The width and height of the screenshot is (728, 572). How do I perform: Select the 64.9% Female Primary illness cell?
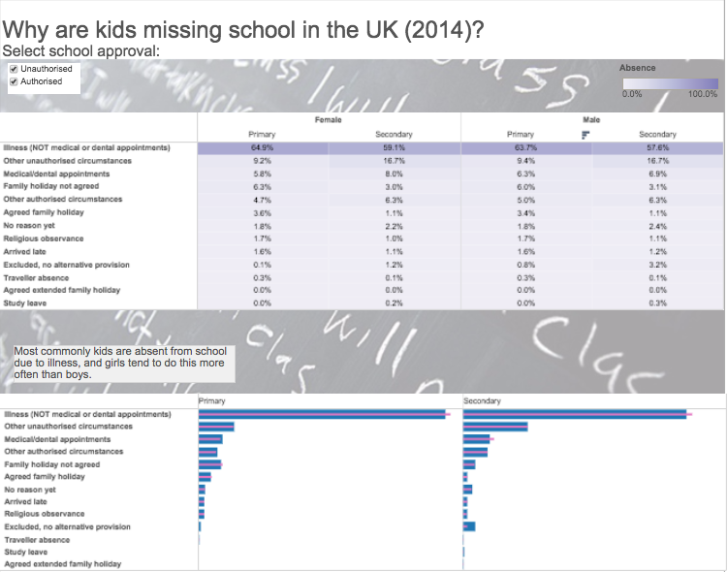[x=262, y=147]
